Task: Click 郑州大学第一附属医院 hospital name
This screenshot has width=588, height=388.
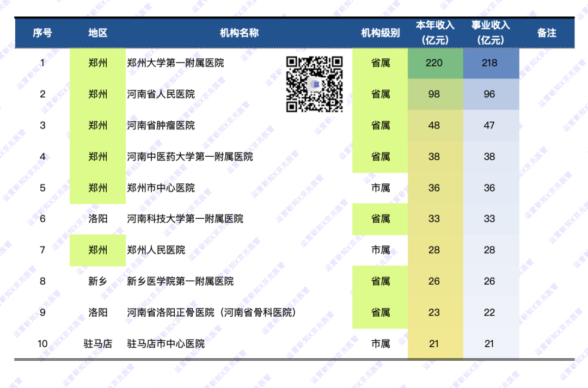Action: 175,63
